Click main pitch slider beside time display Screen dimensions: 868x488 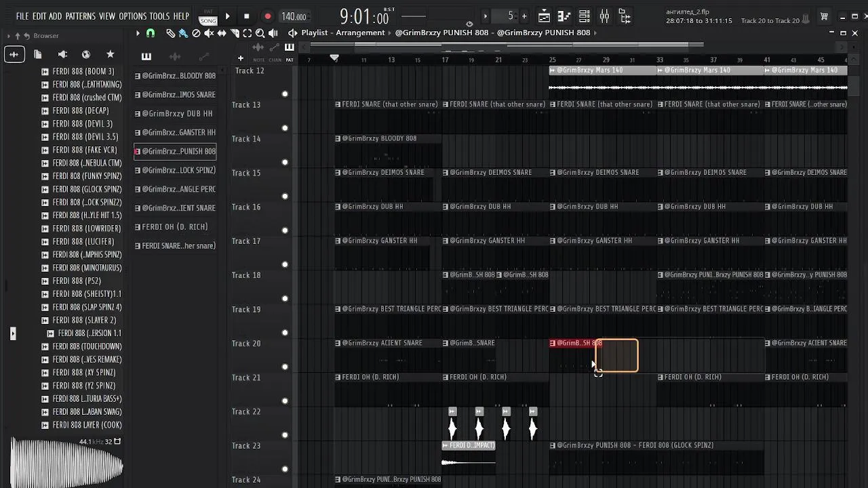pos(413,16)
